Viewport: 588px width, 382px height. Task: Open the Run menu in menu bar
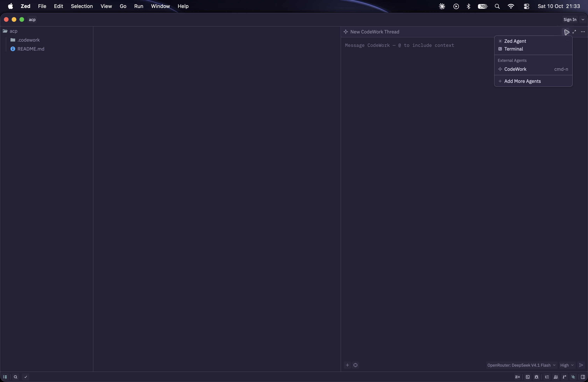139,6
